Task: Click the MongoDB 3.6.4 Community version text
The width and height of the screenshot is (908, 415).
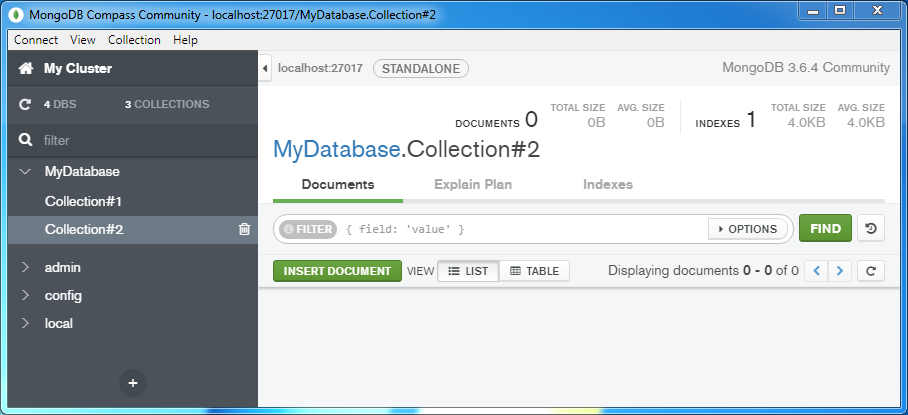Action: [806, 68]
